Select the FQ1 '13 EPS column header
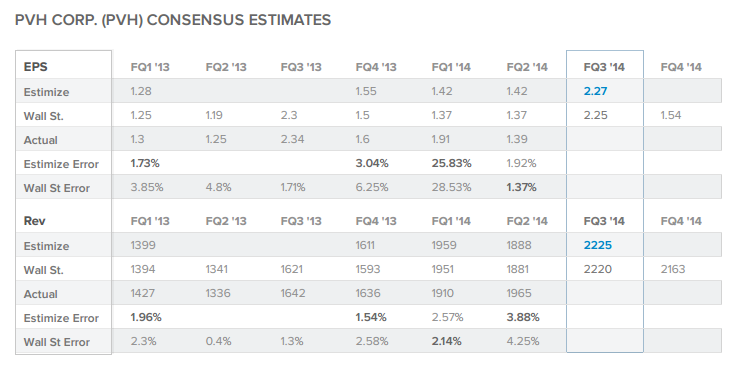The image size is (736, 372). pos(150,67)
